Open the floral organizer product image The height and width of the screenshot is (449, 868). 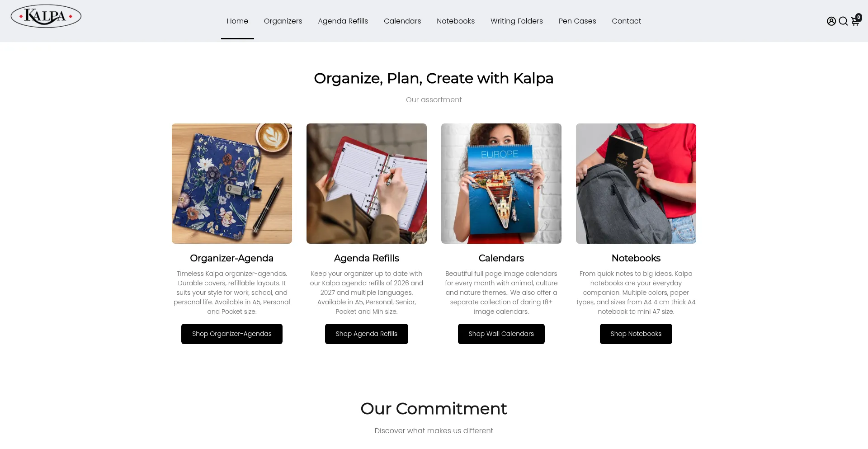click(232, 184)
